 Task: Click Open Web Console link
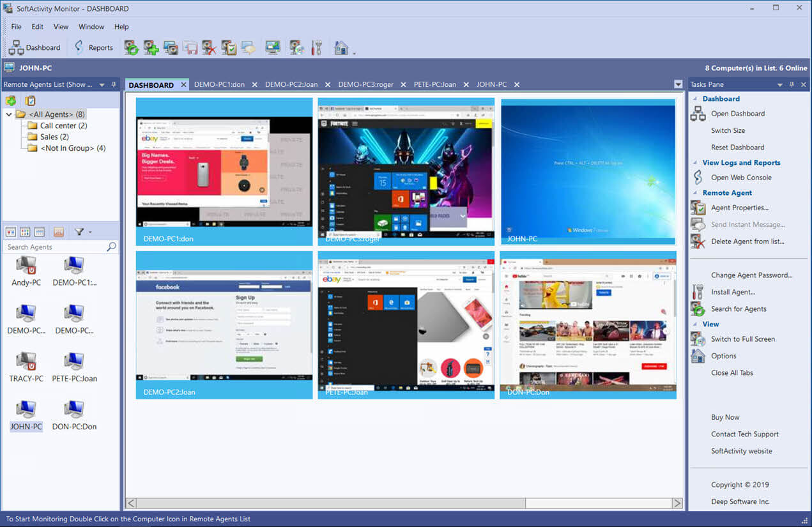pos(741,178)
